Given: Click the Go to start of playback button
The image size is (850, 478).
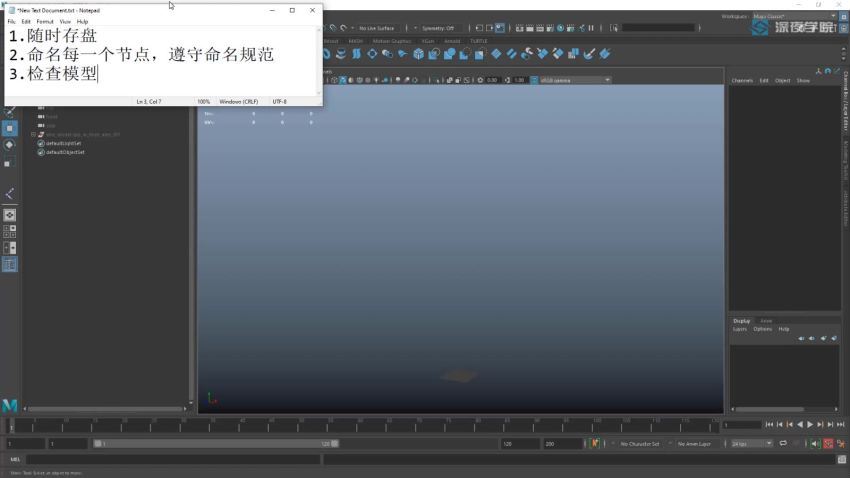Looking at the screenshot, I should pyautogui.click(x=769, y=425).
